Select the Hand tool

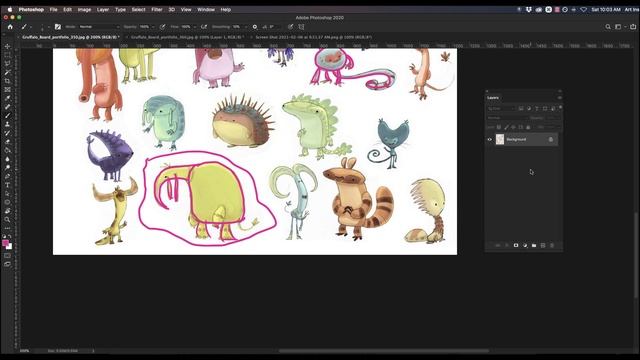7,211
